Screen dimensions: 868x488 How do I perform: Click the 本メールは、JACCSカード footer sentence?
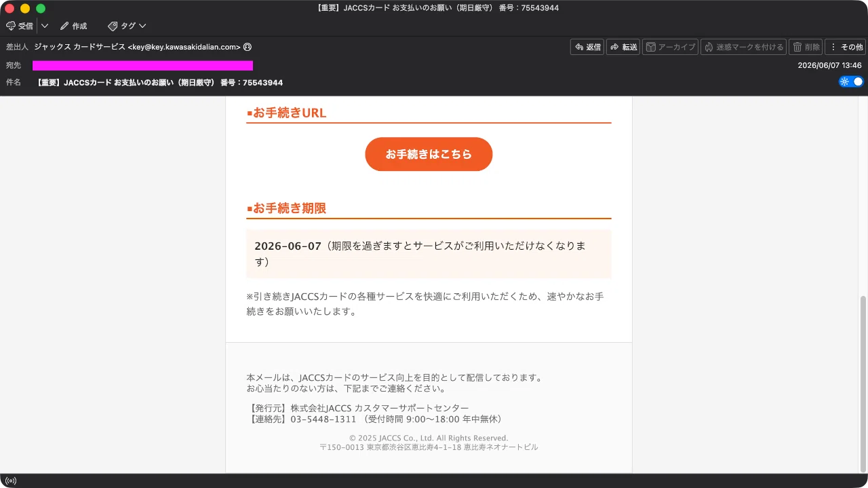(x=395, y=377)
